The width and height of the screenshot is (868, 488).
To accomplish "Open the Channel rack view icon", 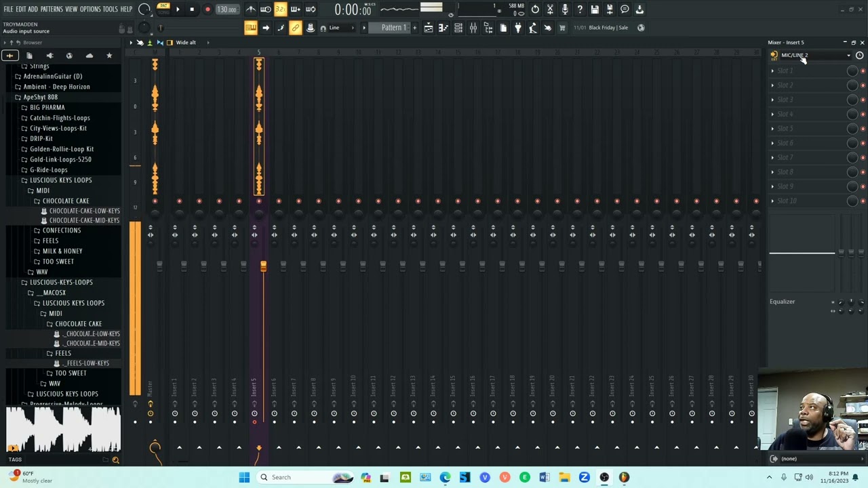I will pos(458,28).
